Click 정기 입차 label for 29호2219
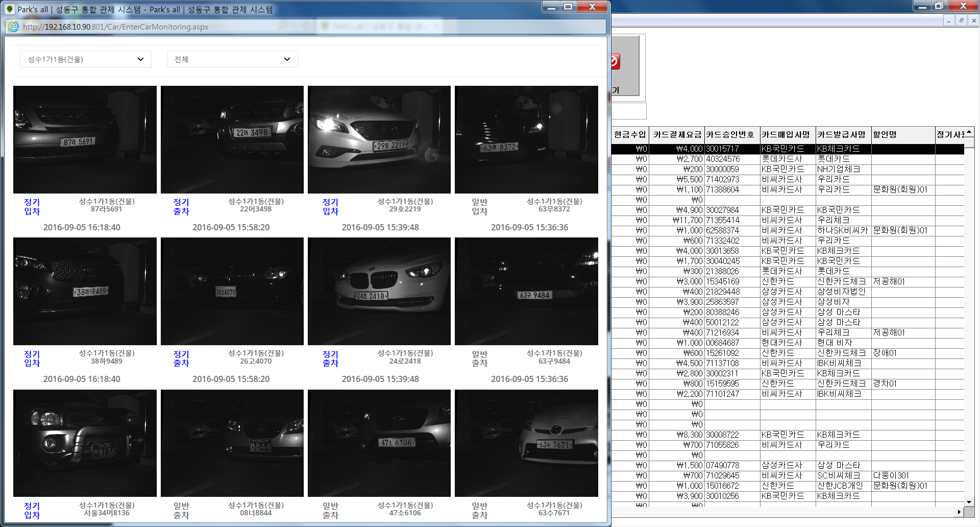The image size is (980, 527). [330, 207]
